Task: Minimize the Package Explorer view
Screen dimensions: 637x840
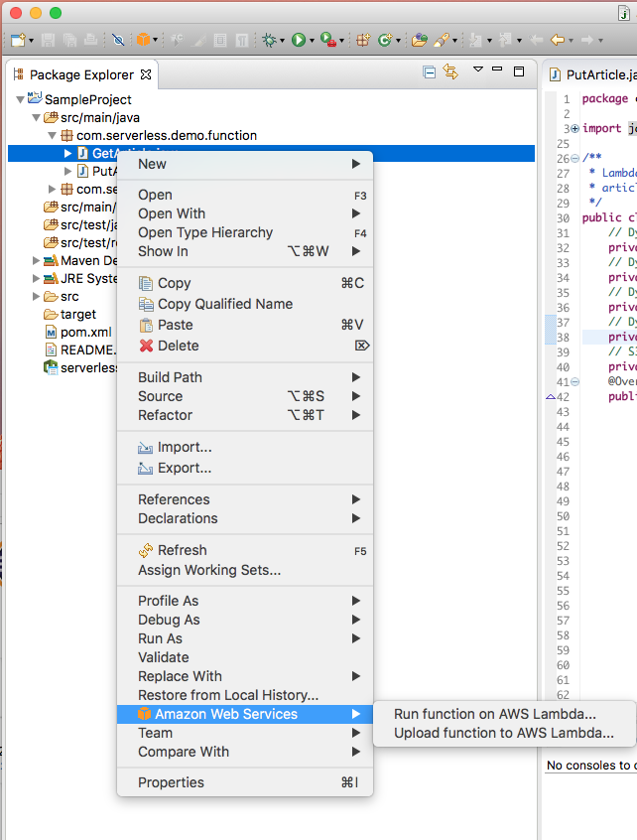Action: 497,70
